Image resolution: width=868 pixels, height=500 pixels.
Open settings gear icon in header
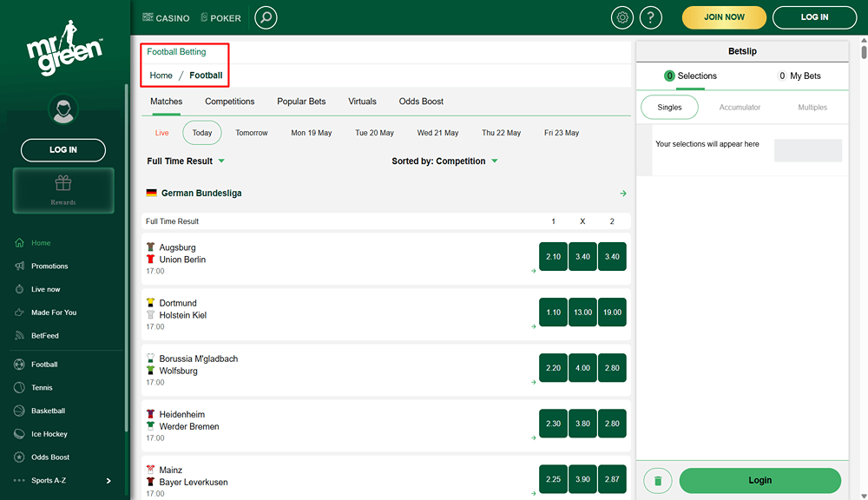[x=622, y=17]
